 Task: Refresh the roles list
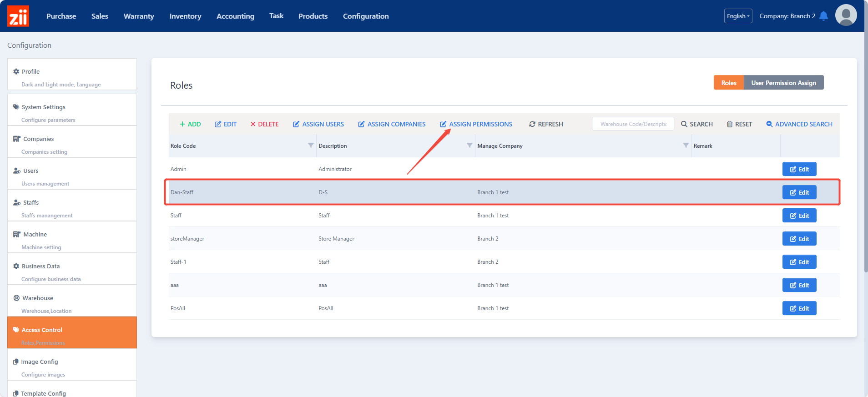click(x=545, y=124)
